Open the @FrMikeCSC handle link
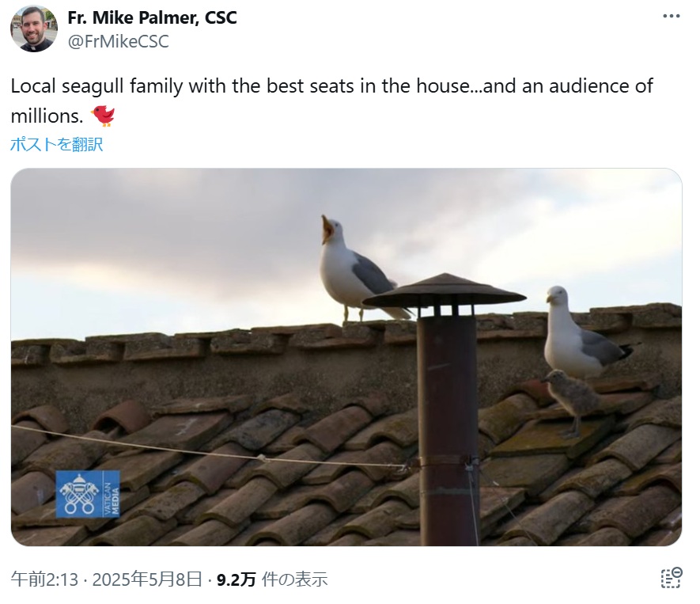The image size is (700, 604). pos(119,41)
